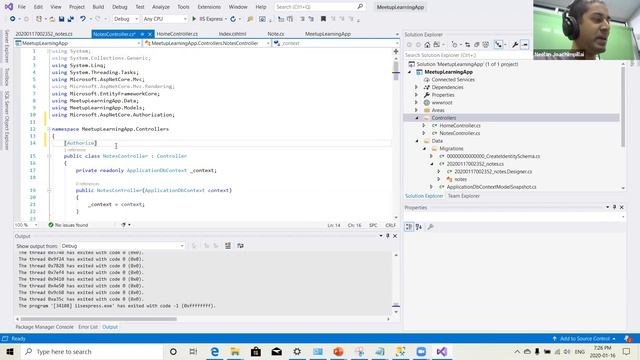The width and height of the screenshot is (640, 360).
Task: Click No issues found indicator
Action: (x=68, y=225)
